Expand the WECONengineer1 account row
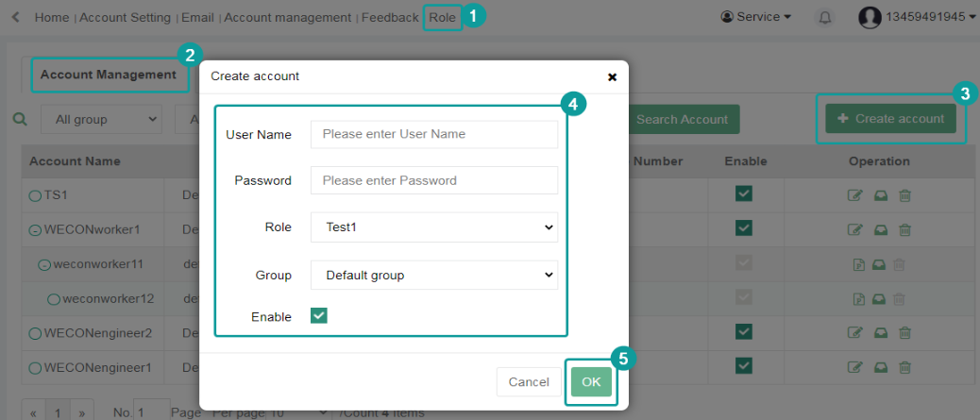The height and width of the screenshot is (420, 980). pos(35,368)
